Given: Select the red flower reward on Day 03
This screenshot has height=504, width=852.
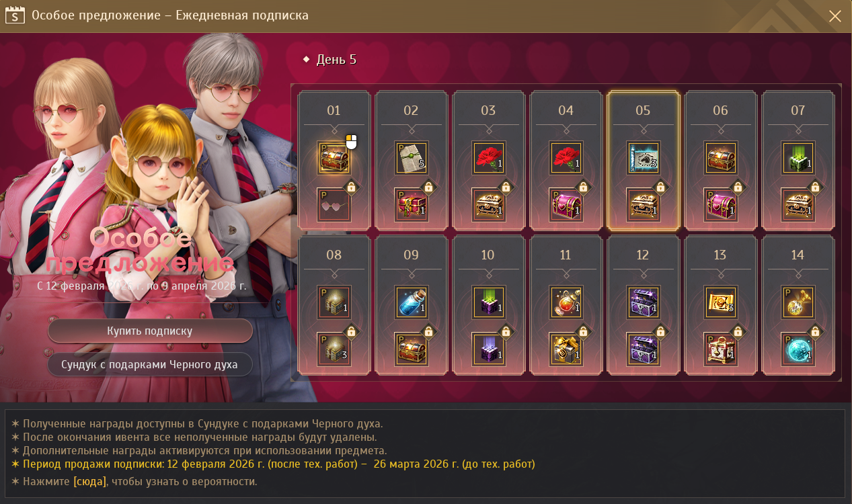Looking at the screenshot, I should coord(488,158).
